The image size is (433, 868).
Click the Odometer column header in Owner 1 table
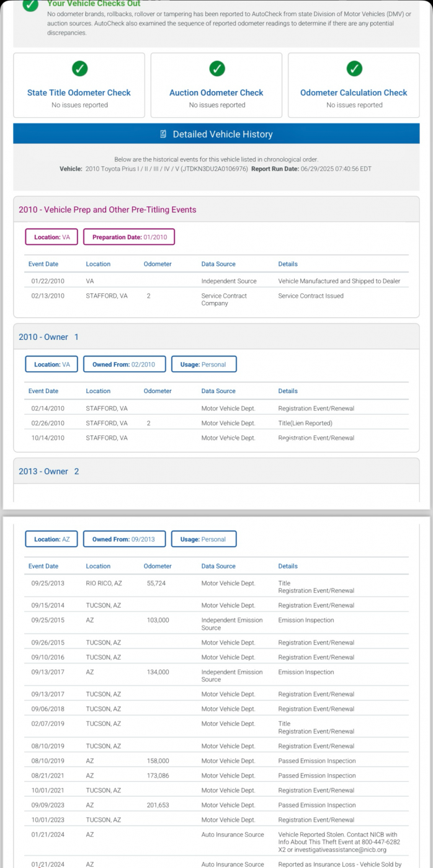[x=158, y=391]
